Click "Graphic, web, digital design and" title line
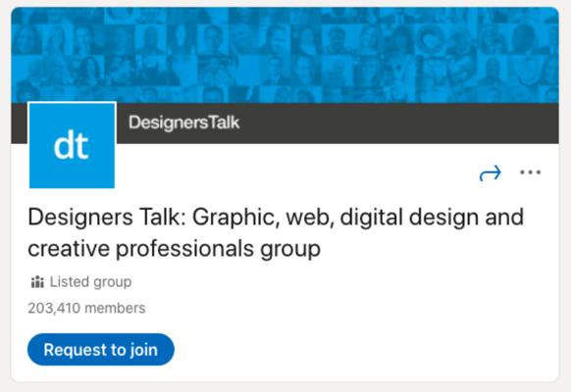This screenshot has width=571, height=392. coord(358,218)
